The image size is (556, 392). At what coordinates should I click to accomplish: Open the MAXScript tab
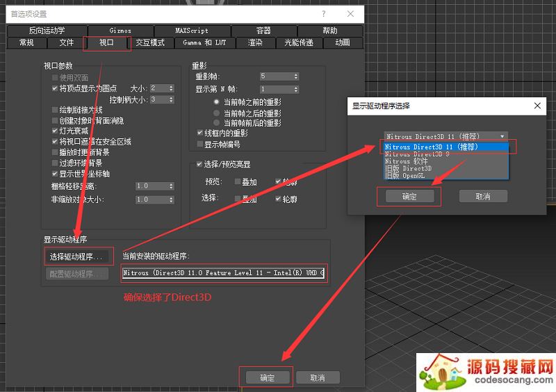click(193, 31)
